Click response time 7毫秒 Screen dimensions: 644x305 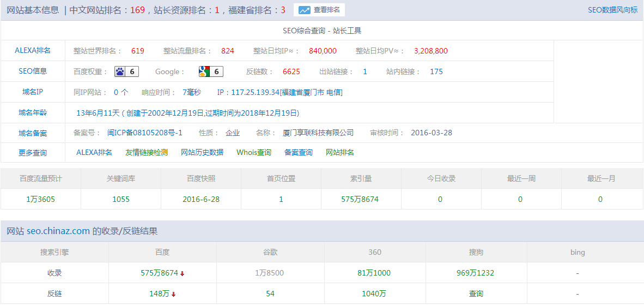tap(192, 93)
